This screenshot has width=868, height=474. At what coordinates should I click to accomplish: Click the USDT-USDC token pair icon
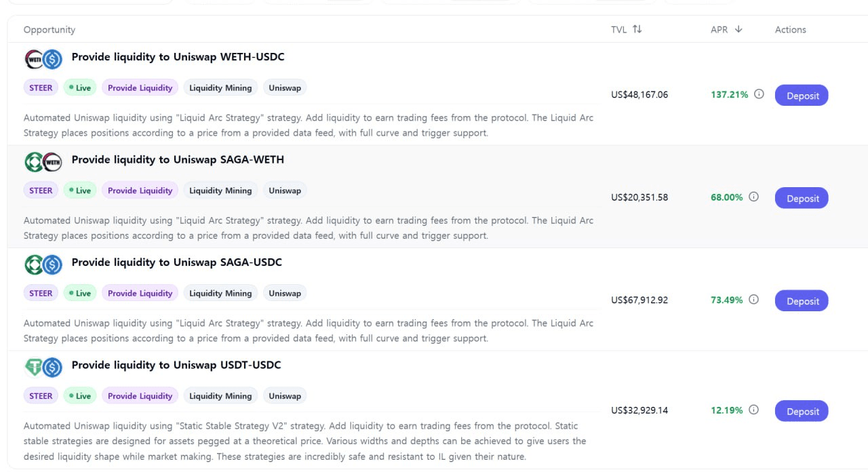tap(43, 368)
